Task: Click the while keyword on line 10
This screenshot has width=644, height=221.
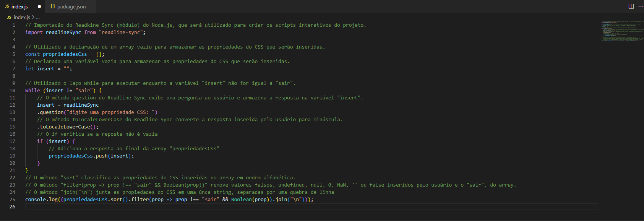Action: point(32,91)
